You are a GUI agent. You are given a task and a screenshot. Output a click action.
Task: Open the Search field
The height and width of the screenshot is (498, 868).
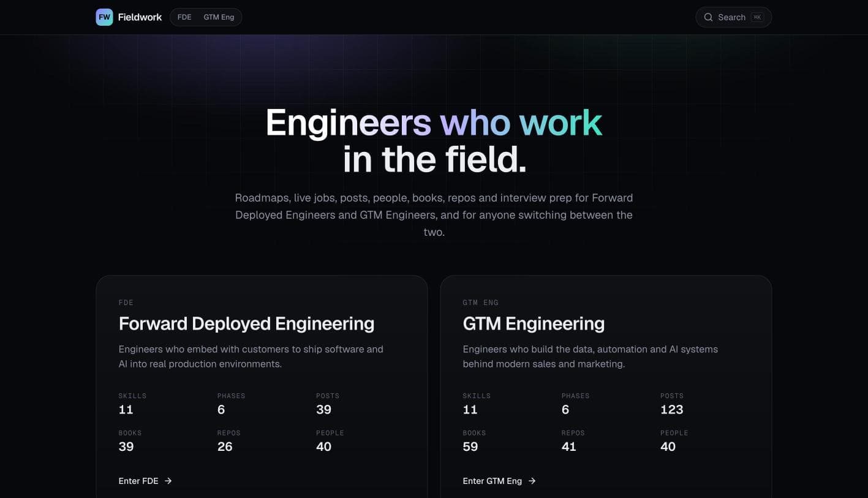click(733, 17)
